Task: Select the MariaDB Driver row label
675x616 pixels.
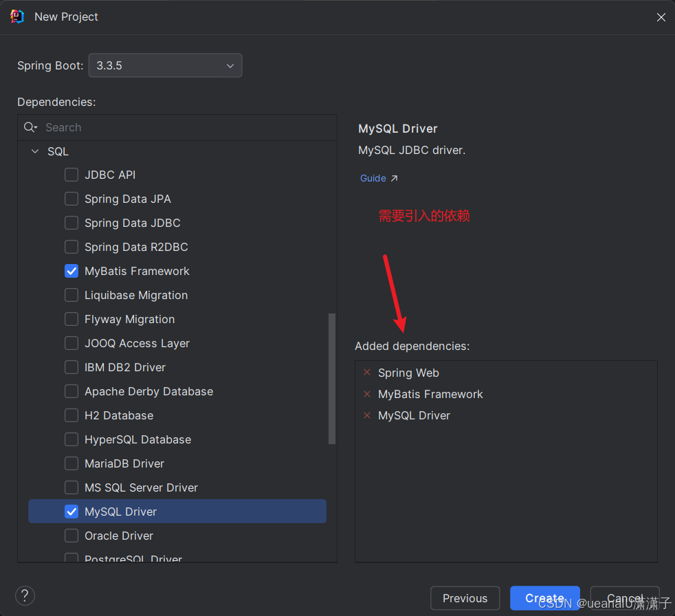Action: [x=124, y=463]
